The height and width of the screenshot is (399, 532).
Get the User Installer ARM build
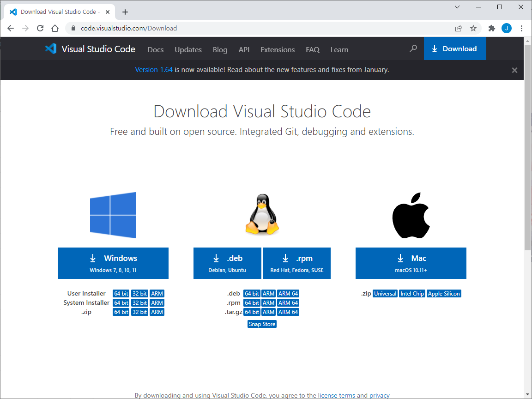(x=157, y=294)
